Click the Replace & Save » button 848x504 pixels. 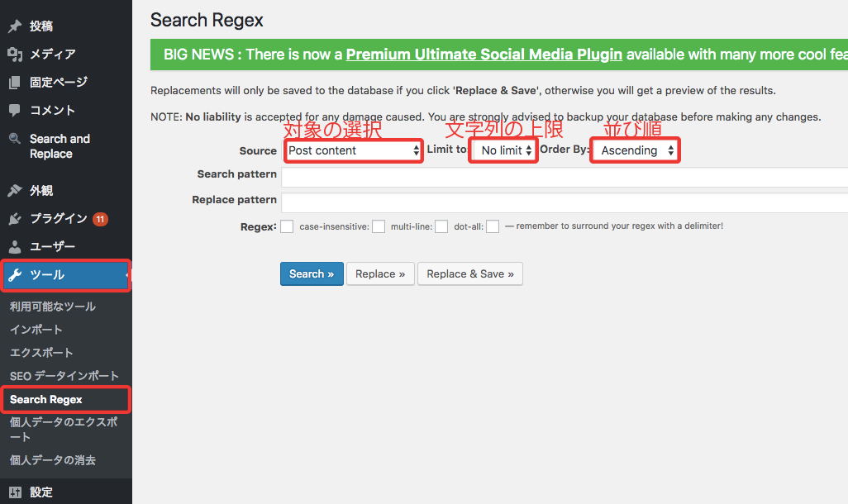[x=470, y=274]
